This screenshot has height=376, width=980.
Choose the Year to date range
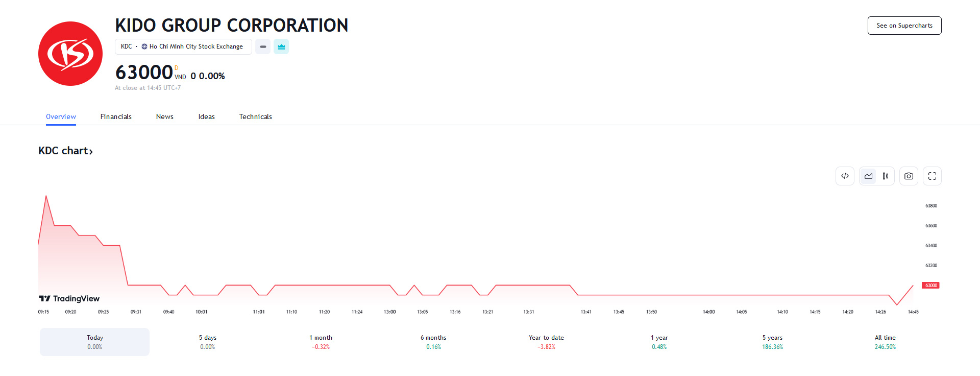(x=546, y=342)
